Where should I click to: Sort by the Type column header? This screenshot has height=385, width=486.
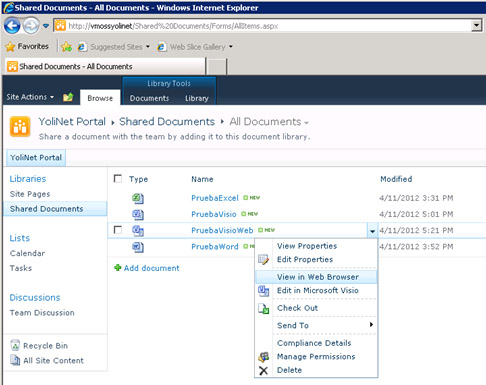point(138,179)
